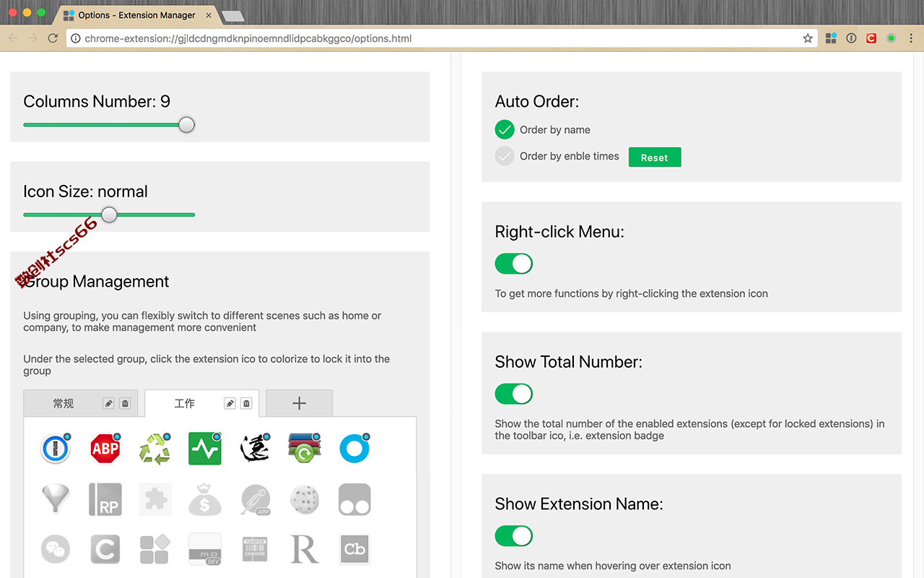Image resolution: width=924 pixels, height=578 pixels.
Task: Delete the 常规 group with trash icon
Action: pos(125,404)
